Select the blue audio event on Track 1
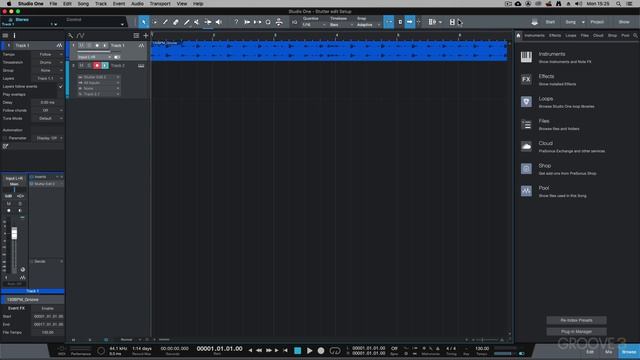The height and width of the screenshot is (360, 640). [x=329, y=51]
